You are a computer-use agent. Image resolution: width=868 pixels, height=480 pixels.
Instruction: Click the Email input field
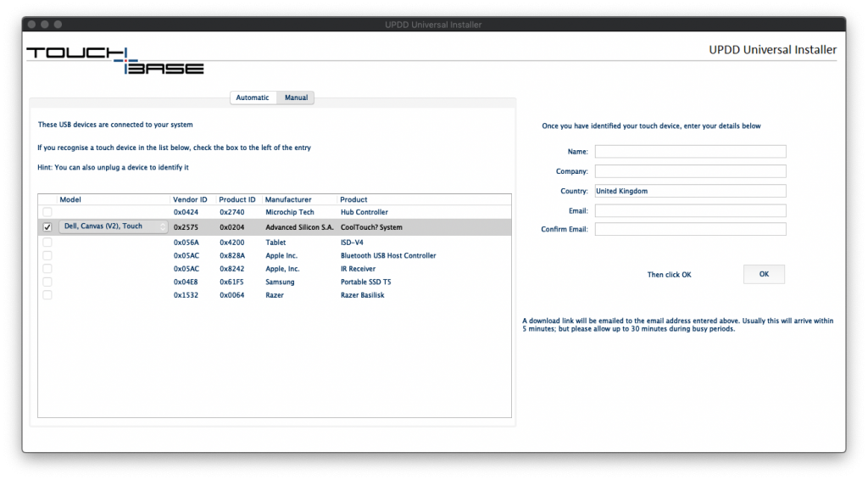(x=690, y=211)
